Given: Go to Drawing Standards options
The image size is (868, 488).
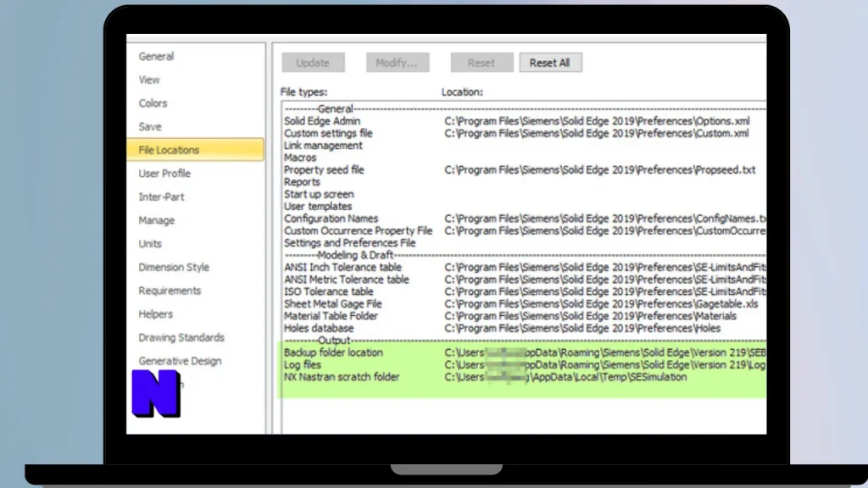Looking at the screenshot, I should [x=181, y=337].
